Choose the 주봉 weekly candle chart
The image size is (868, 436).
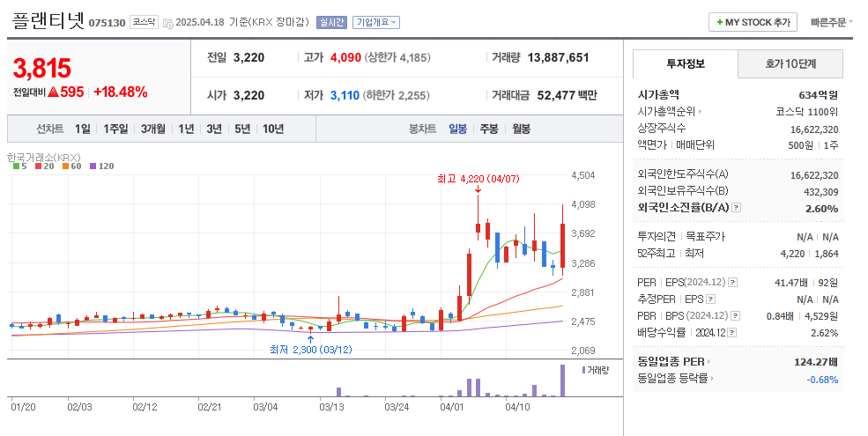pyautogui.click(x=489, y=129)
